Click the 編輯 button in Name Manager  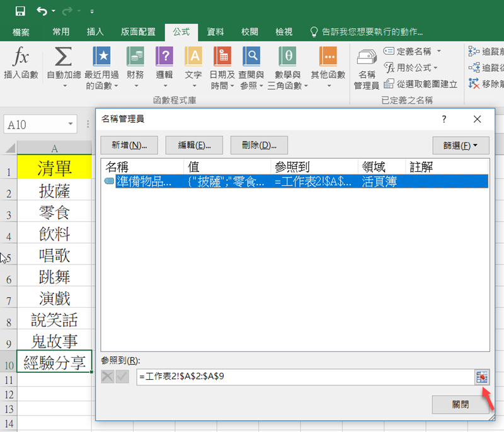click(195, 145)
